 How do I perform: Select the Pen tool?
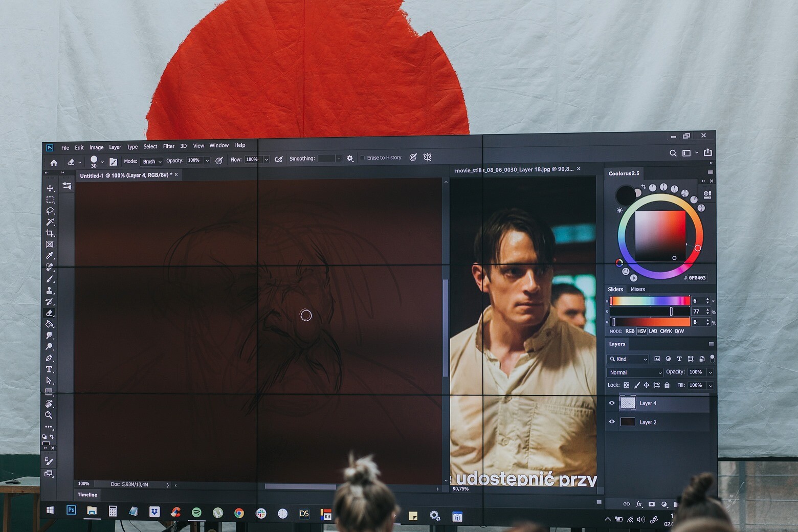(x=49, y=358)
